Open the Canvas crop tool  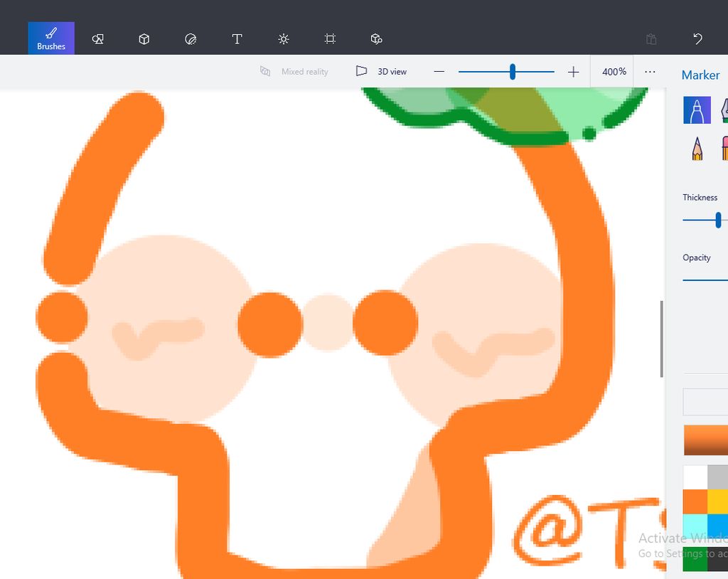click(x=330, y=39)
